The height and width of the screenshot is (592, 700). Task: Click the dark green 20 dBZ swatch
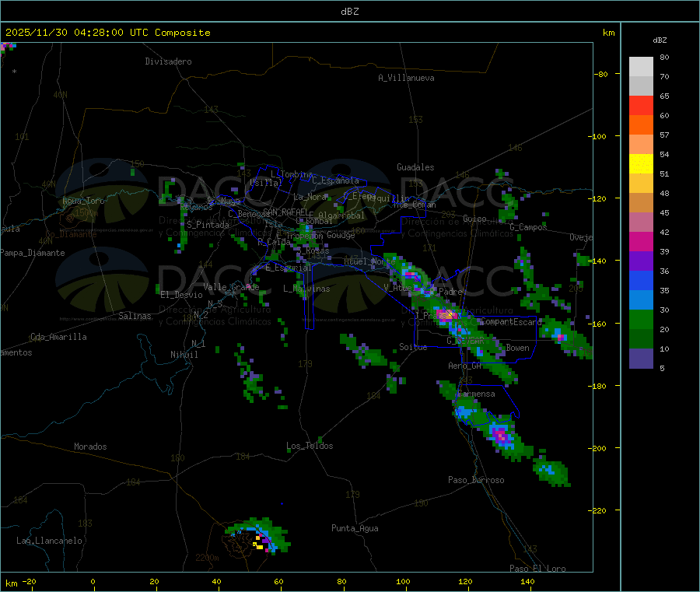(x=641, y=338)
